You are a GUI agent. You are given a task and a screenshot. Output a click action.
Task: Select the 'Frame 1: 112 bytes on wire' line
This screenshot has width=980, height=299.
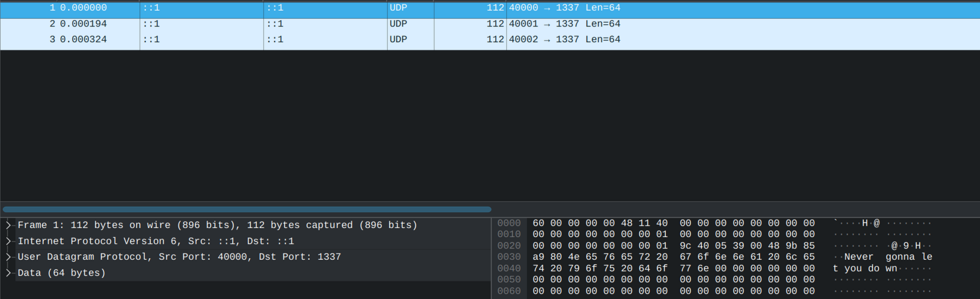[x=217, y=225]
